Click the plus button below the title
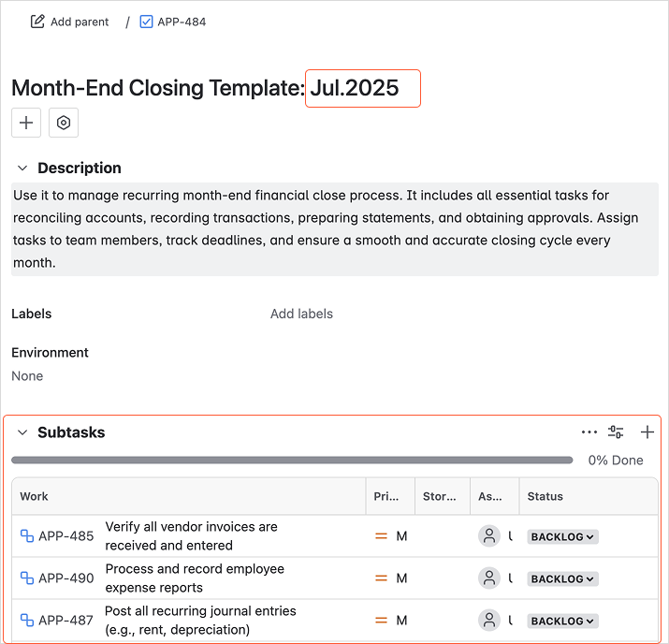This screenshot has height=644, width=669. tap(26, 123)
